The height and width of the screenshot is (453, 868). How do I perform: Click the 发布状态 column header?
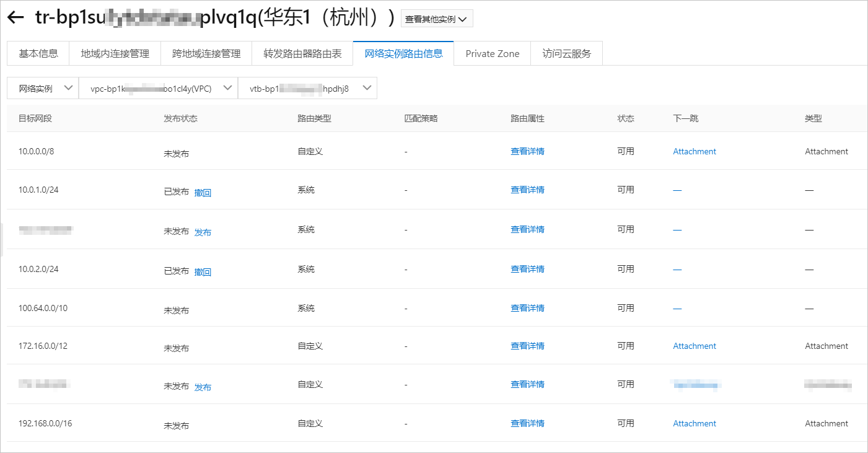[x=180, y=118]
